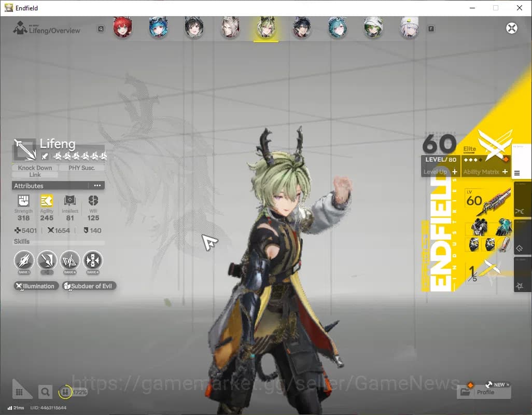Click the magnifier search icon
The width and height of the screenshot is (532, 415).
(x=45, y=392)
